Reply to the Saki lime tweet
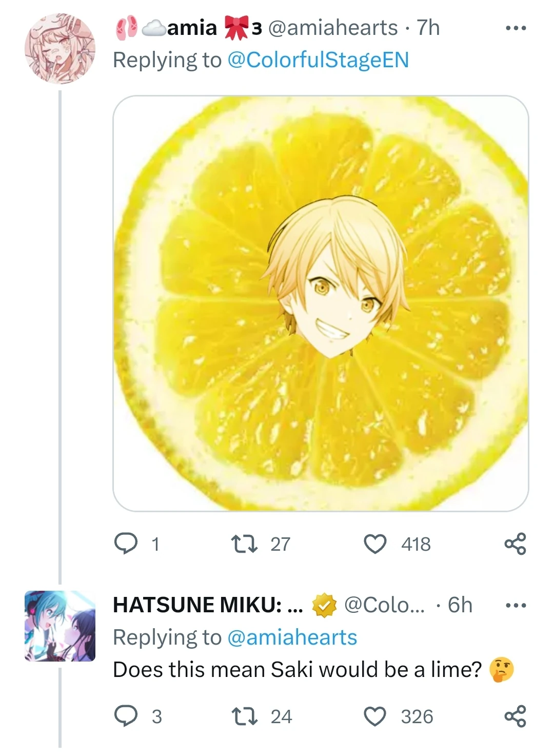Screen dimensions: 554x756 pos(126,716)
